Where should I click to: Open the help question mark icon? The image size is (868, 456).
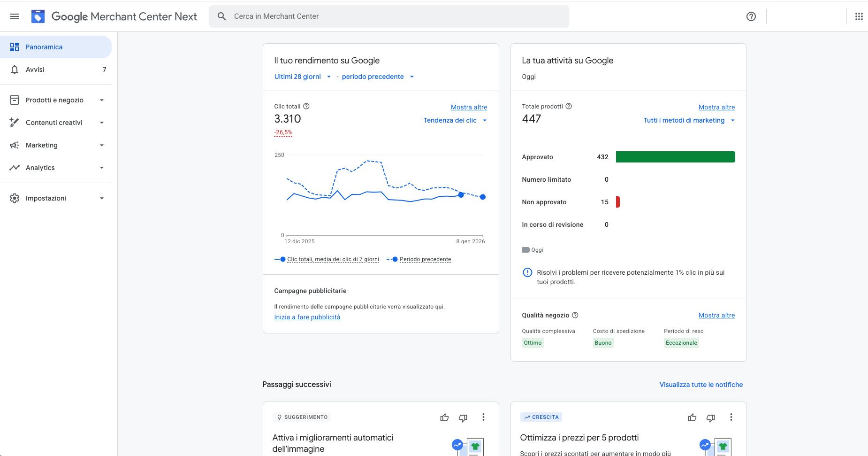pos(751,16)
